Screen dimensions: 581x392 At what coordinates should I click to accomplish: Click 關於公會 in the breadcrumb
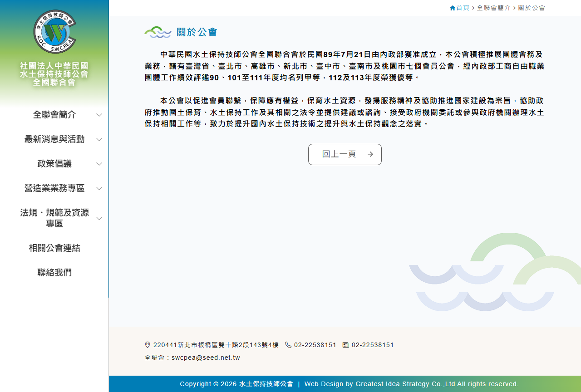(532, 8)
